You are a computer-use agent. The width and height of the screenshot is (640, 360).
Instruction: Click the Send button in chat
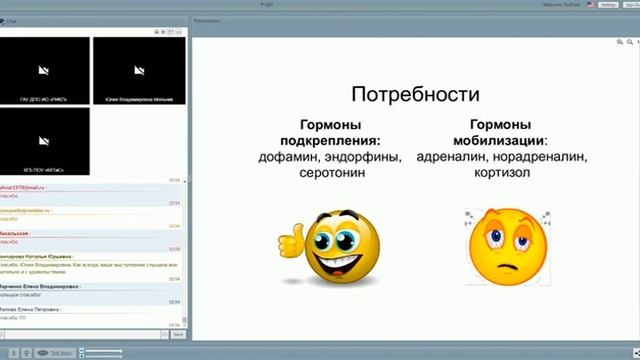pos(178,334)
